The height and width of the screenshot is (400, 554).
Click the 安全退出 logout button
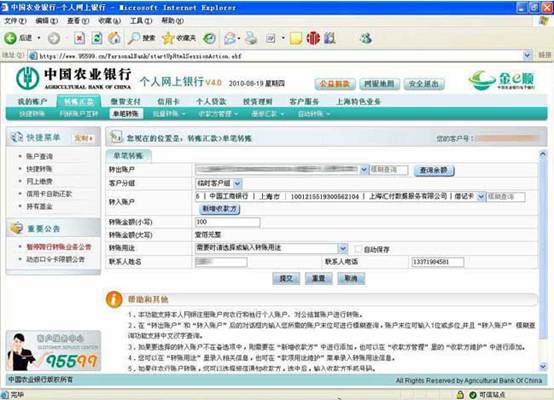(x=424, y=84)
